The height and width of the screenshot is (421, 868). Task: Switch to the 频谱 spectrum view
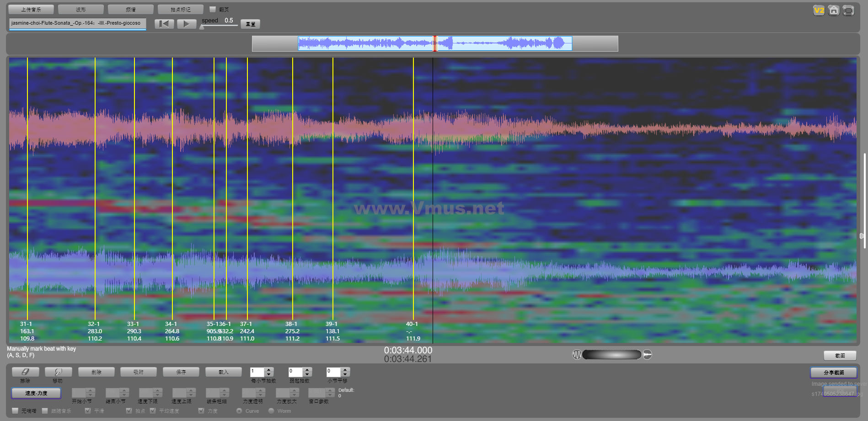(131, 9)
